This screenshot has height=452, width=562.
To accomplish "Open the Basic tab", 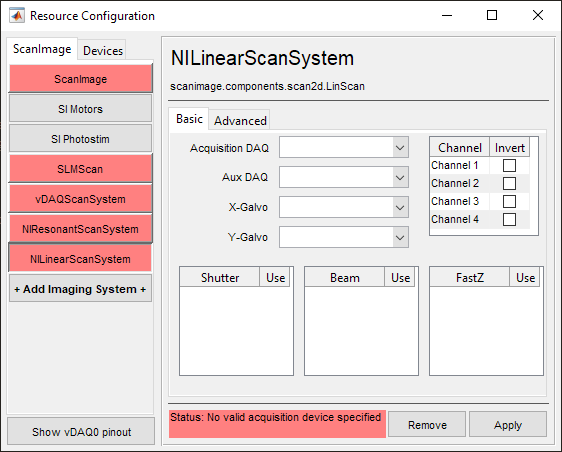I will (x=189, y=119).
